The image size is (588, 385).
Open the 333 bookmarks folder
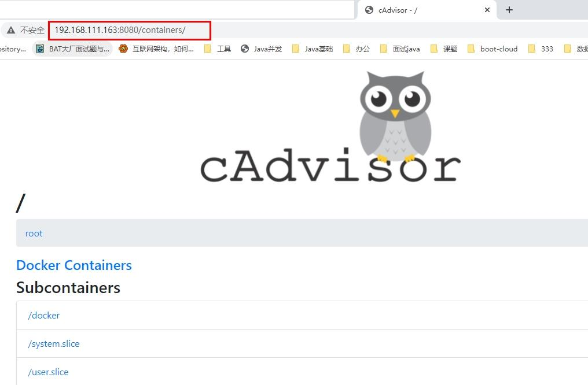pyautogui.click(x=541, y=49)
